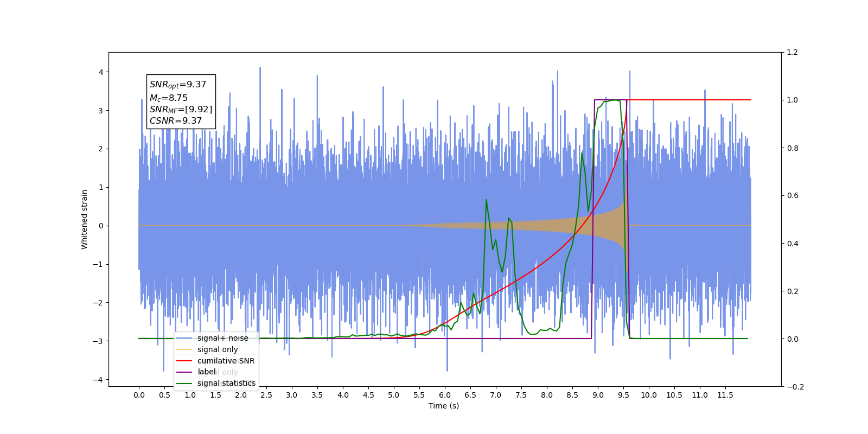
Task: Click the 0.0 tick on time axis
Action: pyautogui.click(x=139, y=395)
